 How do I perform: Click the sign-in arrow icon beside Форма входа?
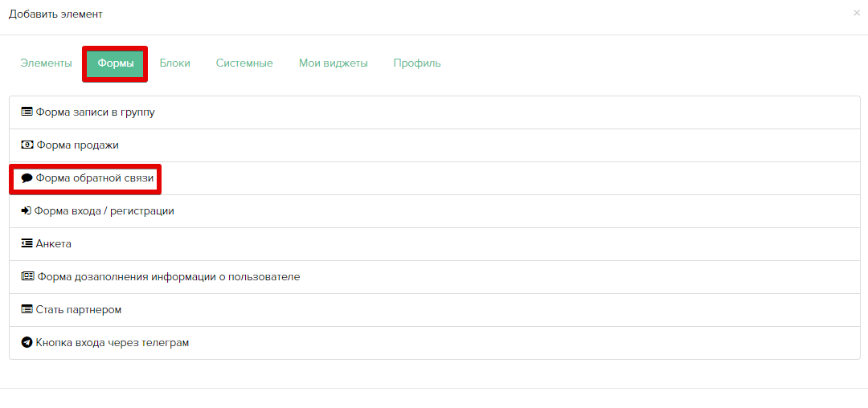(x=26, y=210)
